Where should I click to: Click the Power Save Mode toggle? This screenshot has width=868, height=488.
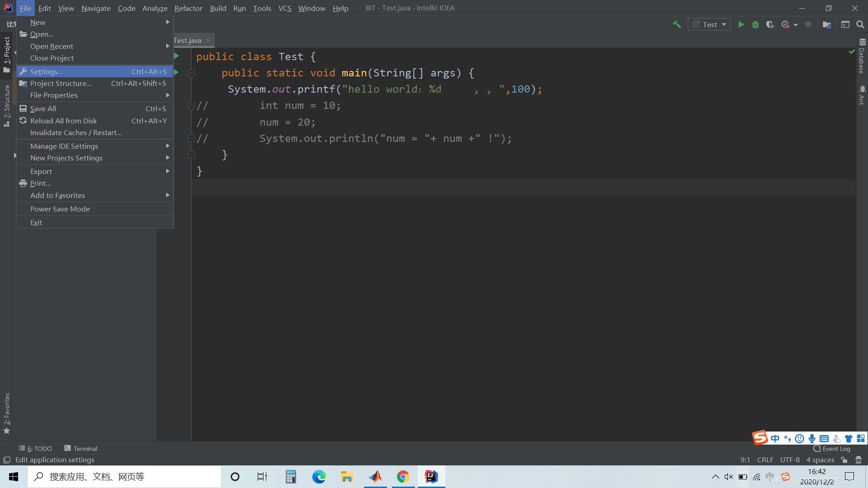pyautogui.click(x=60, y=209)
